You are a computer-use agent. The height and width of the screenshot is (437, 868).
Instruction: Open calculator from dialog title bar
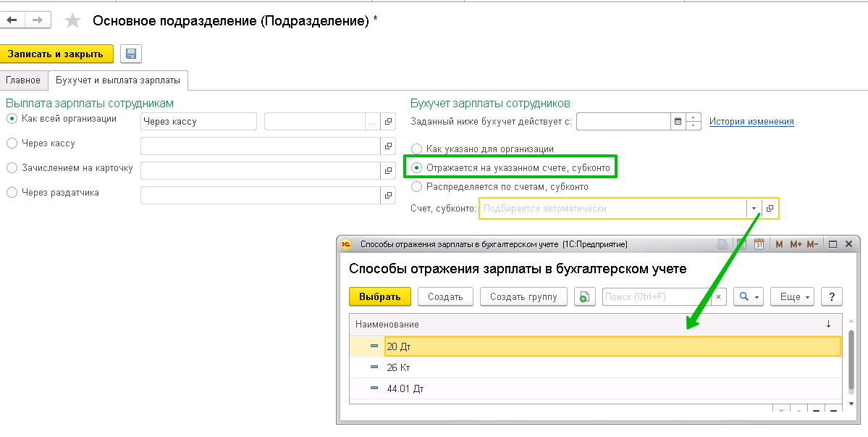point(741,244)
